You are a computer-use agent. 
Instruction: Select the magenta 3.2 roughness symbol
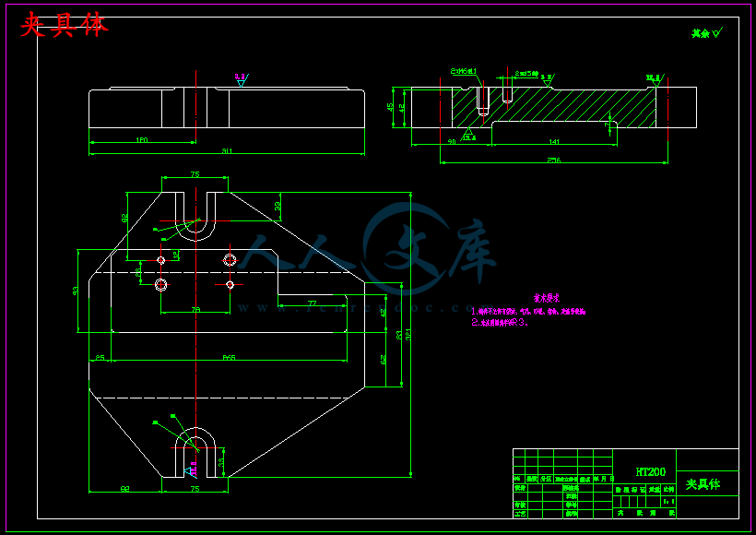click(x=241, y=78)
